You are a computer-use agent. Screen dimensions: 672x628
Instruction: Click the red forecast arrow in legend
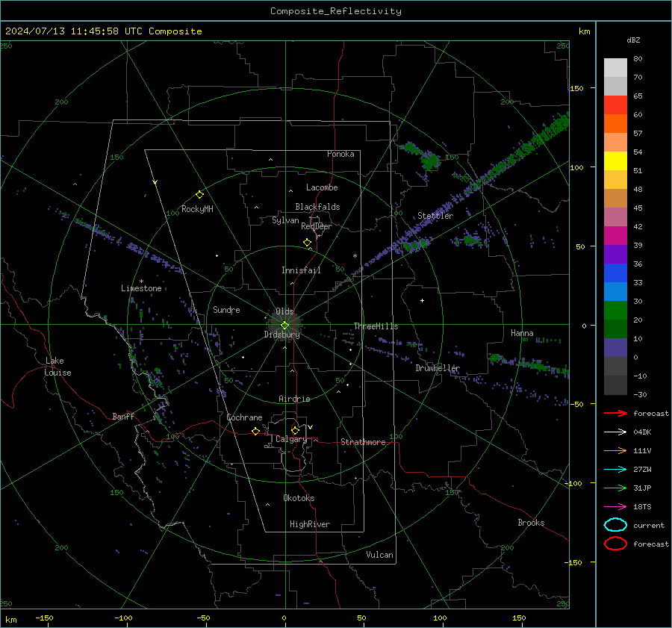tap(615, 413)
